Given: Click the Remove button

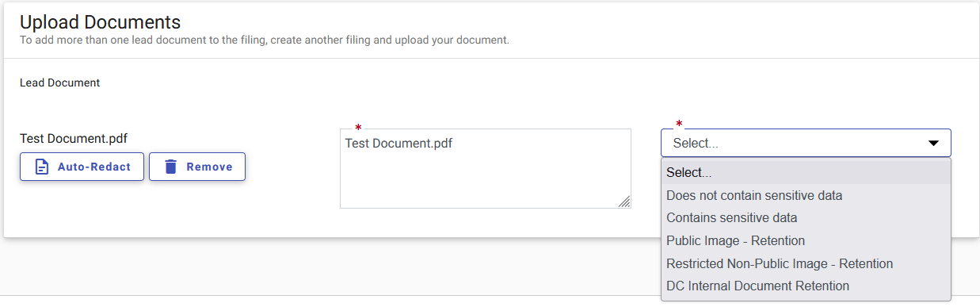Looking at the screenshot, I should point(197,167).
